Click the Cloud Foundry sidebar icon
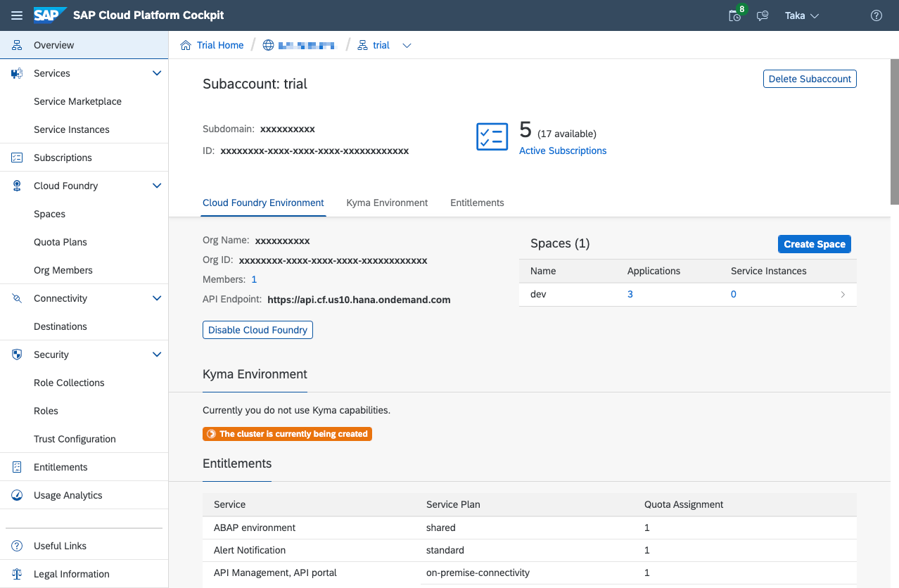 [18, 186]
